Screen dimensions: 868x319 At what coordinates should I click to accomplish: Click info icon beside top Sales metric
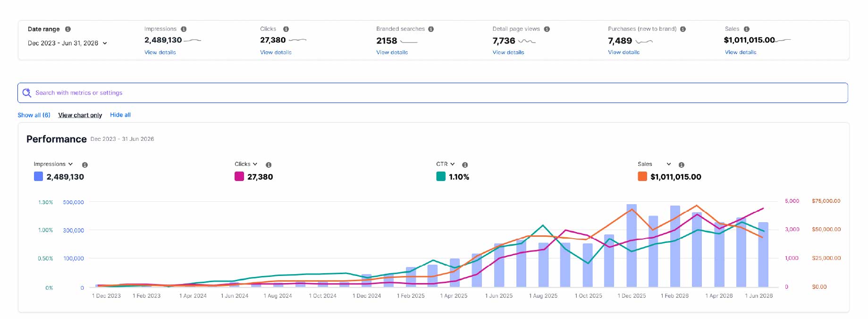(747, 29)
